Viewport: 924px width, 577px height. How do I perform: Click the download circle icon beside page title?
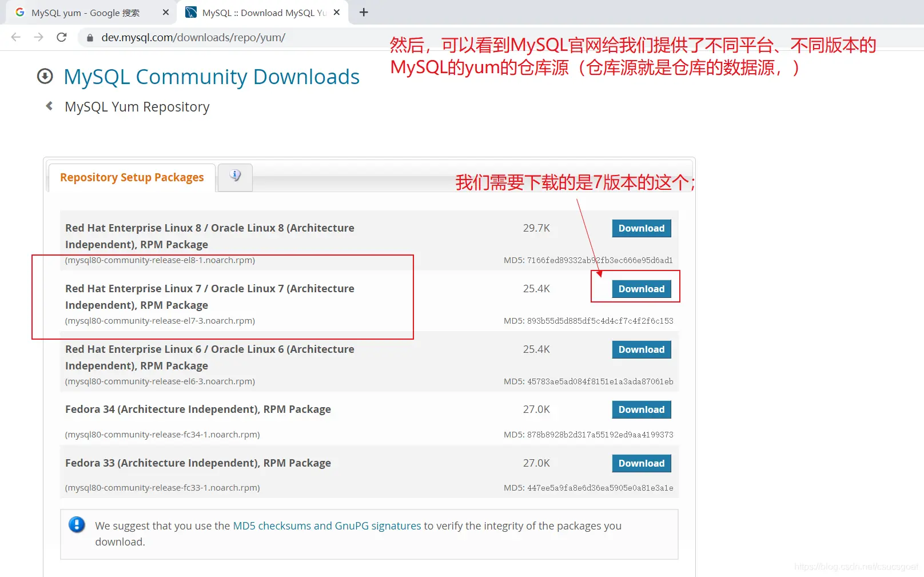(x=45, y=76)
